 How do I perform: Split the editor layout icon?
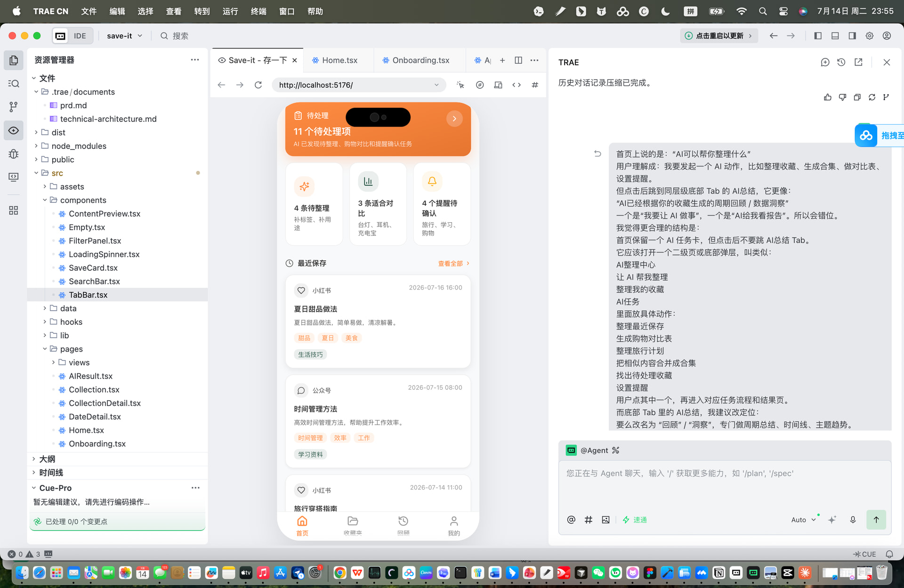(x=518, y=60)
